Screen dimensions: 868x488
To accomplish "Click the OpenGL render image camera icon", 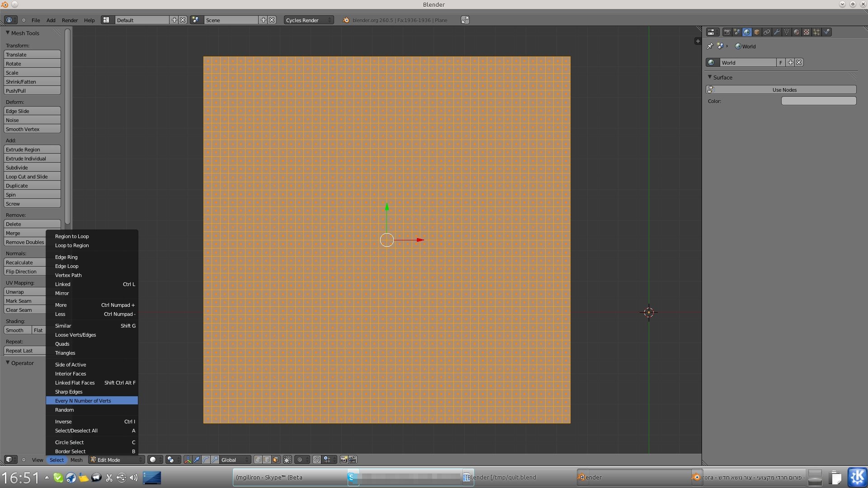I will click(344, 460).
